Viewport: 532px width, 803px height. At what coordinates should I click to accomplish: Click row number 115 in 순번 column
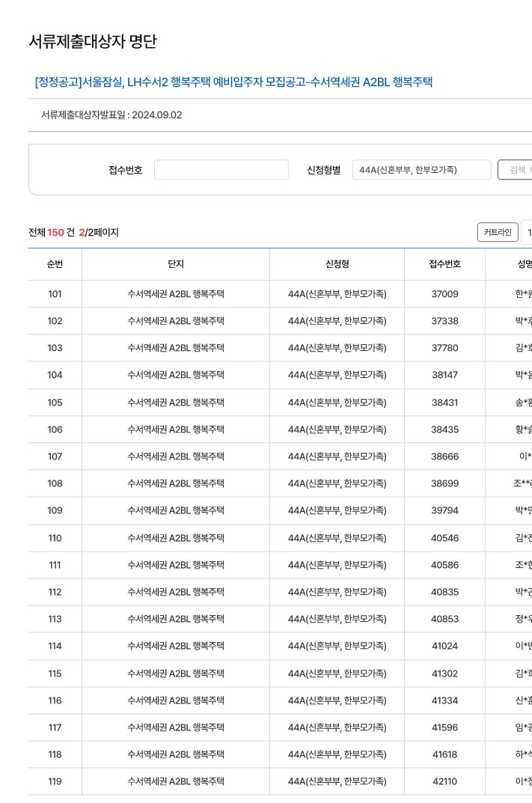55,674
